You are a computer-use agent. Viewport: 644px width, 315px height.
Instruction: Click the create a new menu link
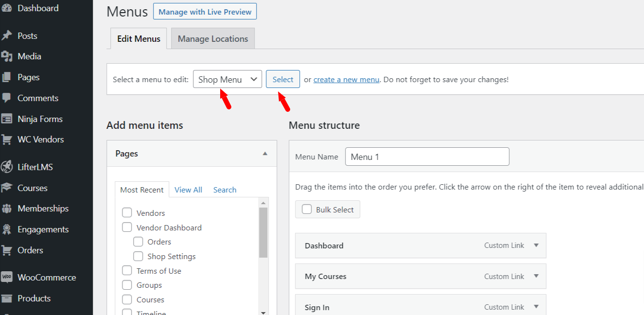[x=346, y=80]
